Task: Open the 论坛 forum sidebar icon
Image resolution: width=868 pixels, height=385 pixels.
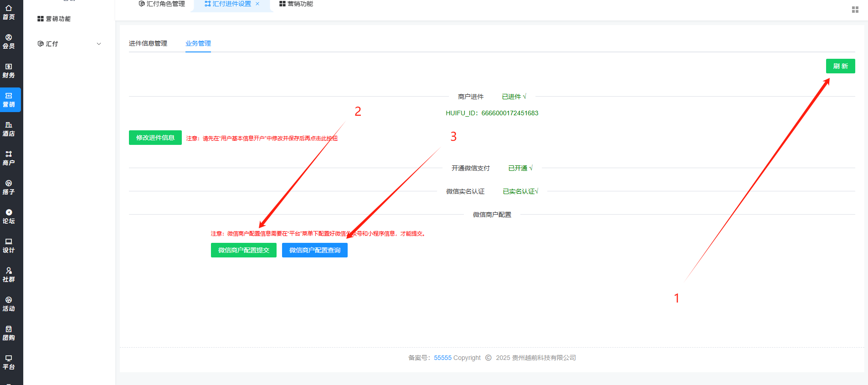Action: [x=9, y=216]
